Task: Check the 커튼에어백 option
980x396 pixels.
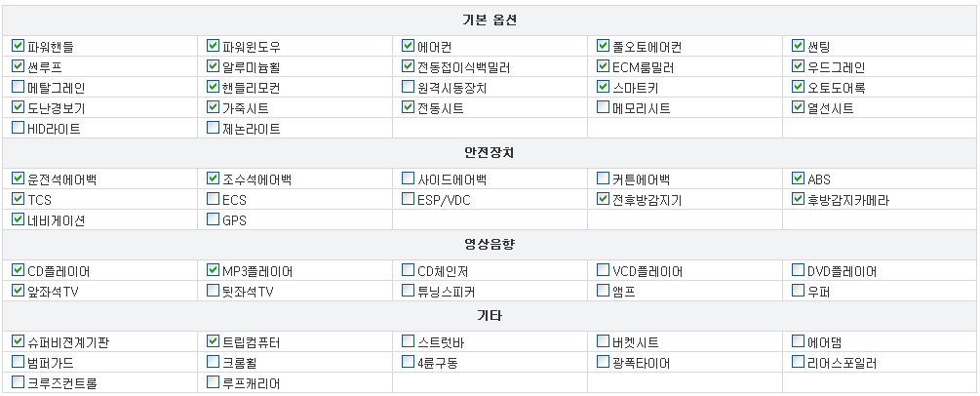Action: click(x=604, y=178)
